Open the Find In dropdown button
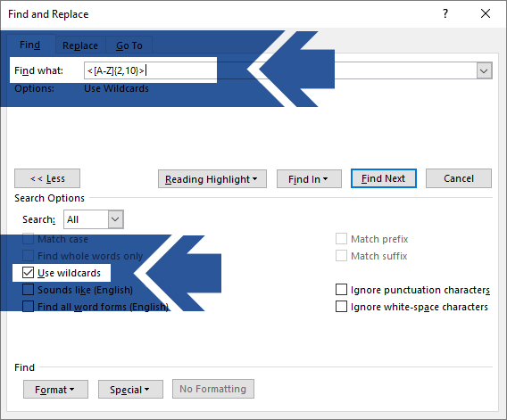Screen dimensions: 507x420 pos(309,178)
